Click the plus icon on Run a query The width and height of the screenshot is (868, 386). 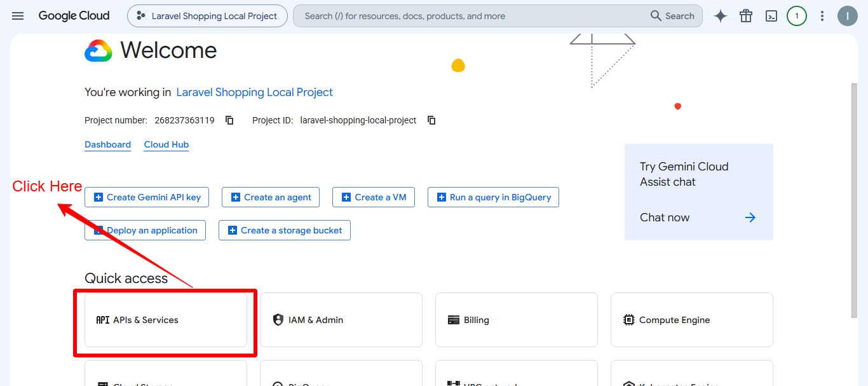442,197
